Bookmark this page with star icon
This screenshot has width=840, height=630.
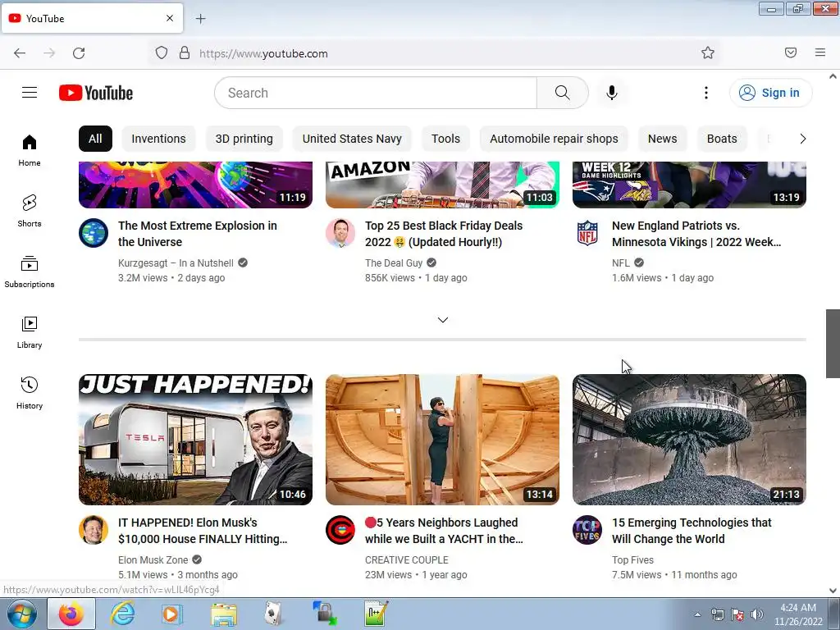[708, 52]
